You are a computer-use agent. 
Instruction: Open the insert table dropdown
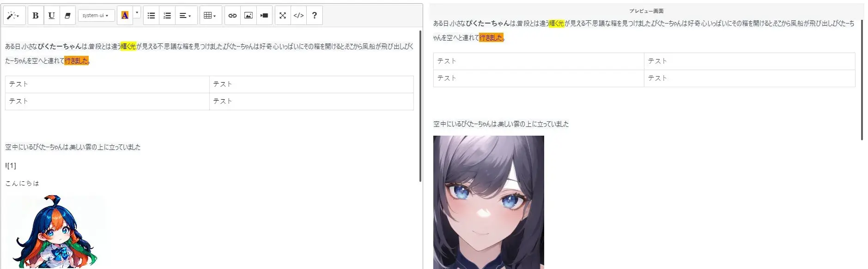click(x=210, y=15)
